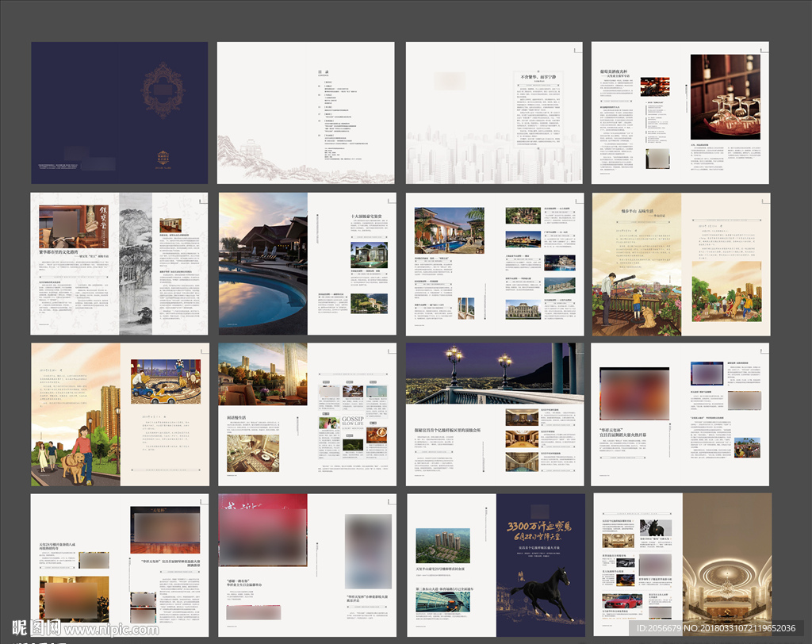Click the ornate circular emblem on navy cover
This screenshot has height=644, width=812.
pos(163,90)
